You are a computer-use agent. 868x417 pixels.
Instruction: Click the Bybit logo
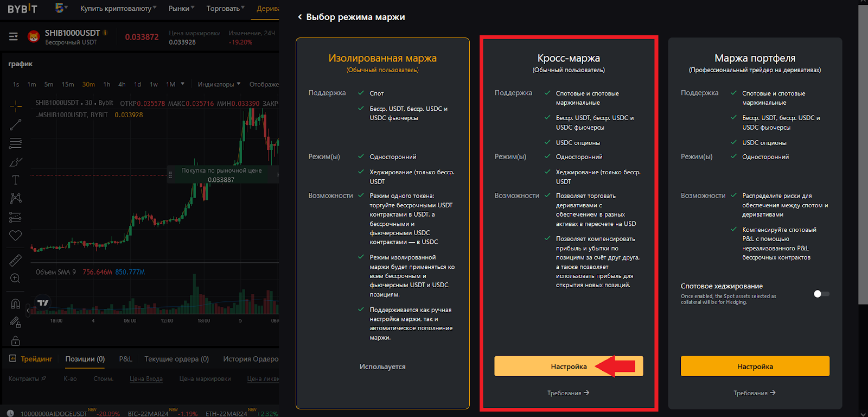[22, 9]
